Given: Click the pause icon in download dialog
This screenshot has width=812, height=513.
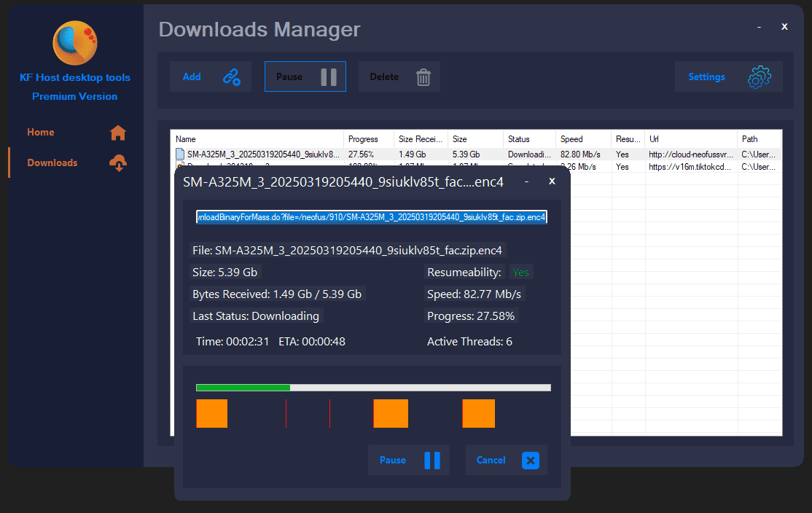Looking at the screenshot, I should pos(432,460).
